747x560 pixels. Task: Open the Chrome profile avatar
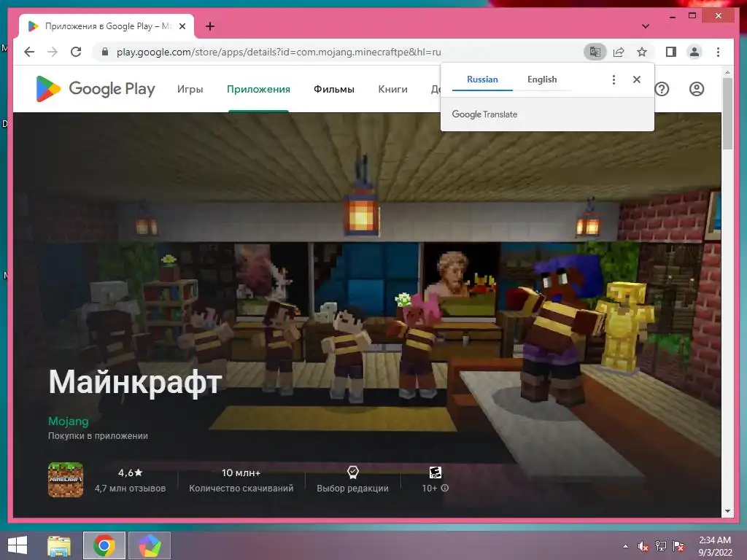(694, 52)
